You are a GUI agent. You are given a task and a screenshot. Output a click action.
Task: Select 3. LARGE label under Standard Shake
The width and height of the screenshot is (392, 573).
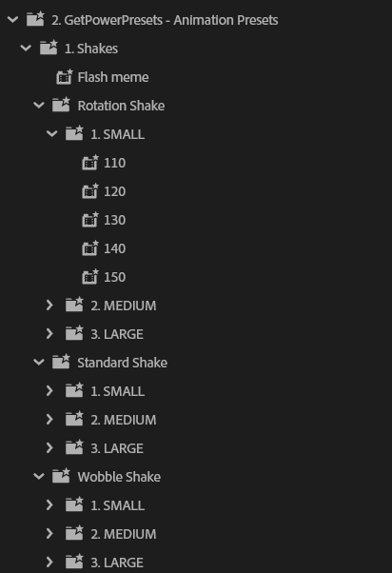tap(117, 448)
